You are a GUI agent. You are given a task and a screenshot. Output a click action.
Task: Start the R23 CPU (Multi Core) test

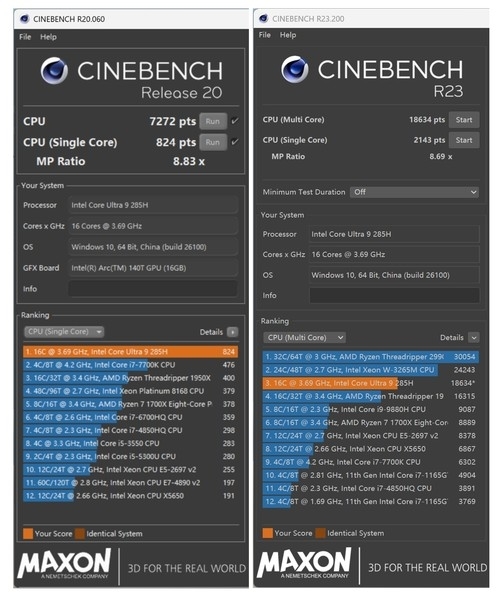pyautogui.click(x=464, y=120)
